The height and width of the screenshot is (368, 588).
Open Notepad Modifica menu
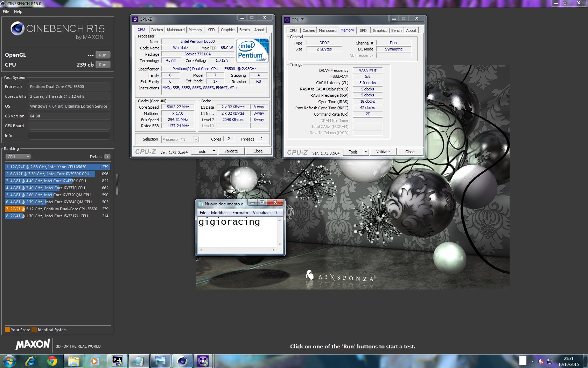tap(219, 213)
